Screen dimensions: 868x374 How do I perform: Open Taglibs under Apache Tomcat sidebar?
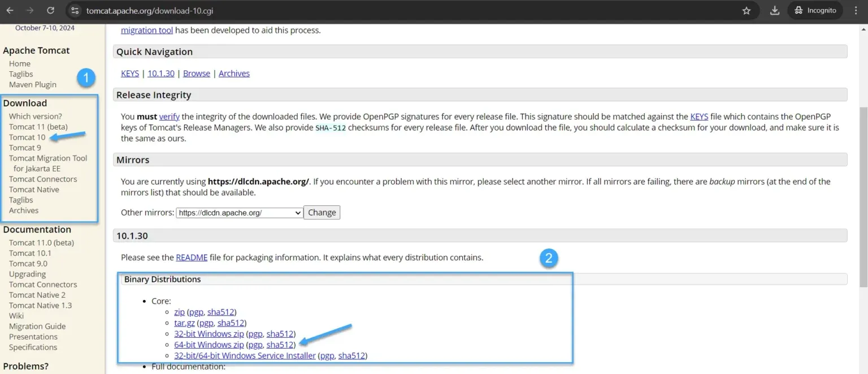(21, 74)
